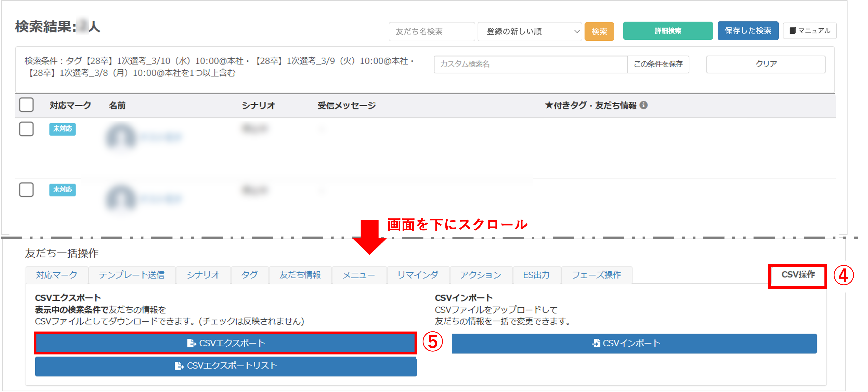This screenshot has height=392, width=868.
Task: Click 未対応 badge on first row
Action: (62, 129)
